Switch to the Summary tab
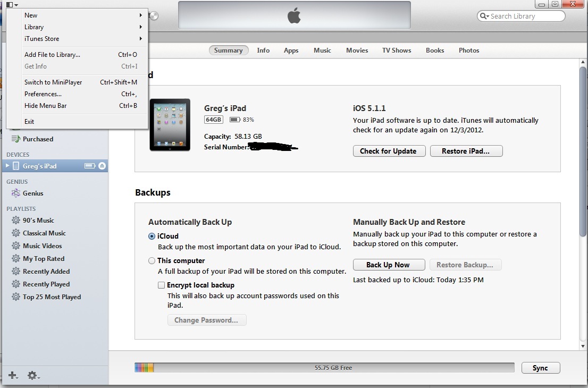The image size is (588, 388). tap(229, 50)
